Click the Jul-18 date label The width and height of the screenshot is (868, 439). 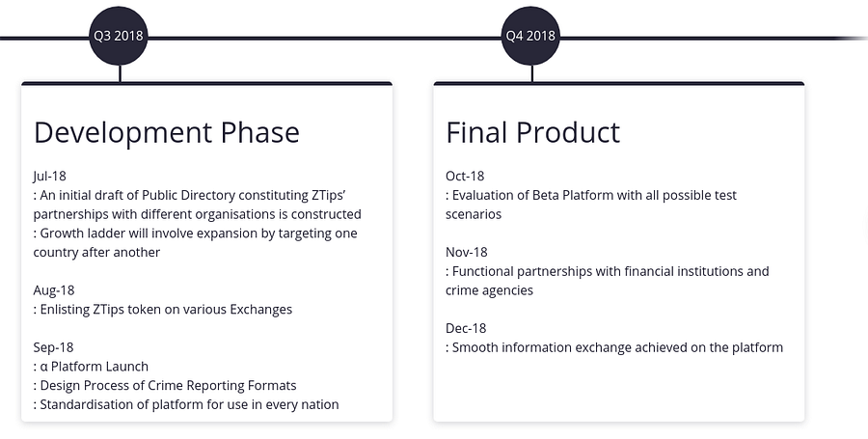pos(50,176)
